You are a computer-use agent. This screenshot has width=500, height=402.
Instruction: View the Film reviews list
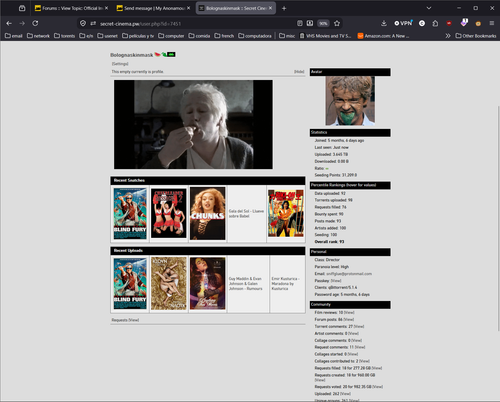349,312
